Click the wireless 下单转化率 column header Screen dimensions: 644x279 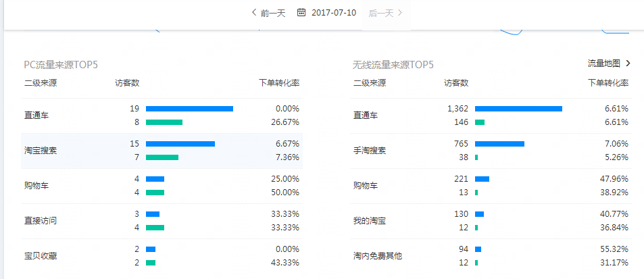click(x=608, y=83)
